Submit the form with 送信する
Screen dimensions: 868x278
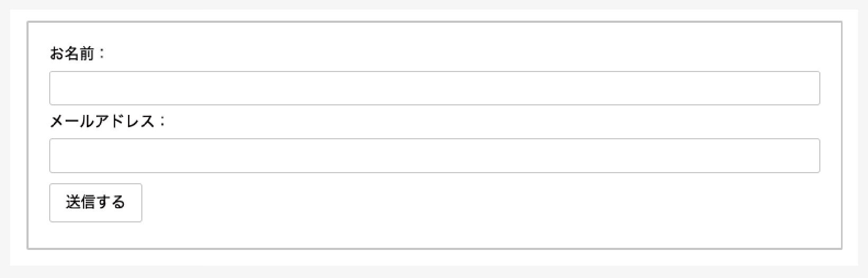pyautogui.click(x=95, y=202)
